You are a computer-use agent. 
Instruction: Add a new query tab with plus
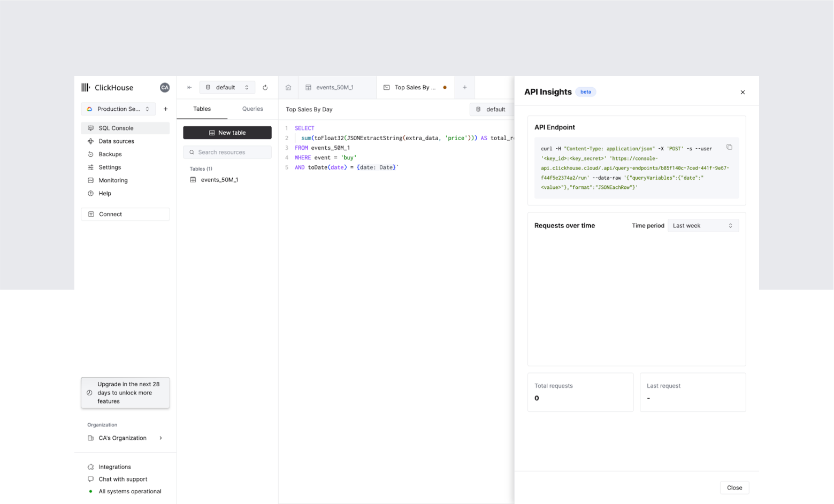(x=464, y=88)
